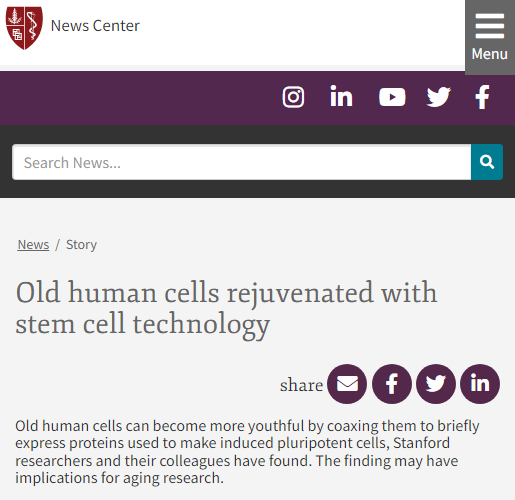Viewport: 515px width, 500px height.
Task: Share the story on Twitter
Action: pos(436,384)
